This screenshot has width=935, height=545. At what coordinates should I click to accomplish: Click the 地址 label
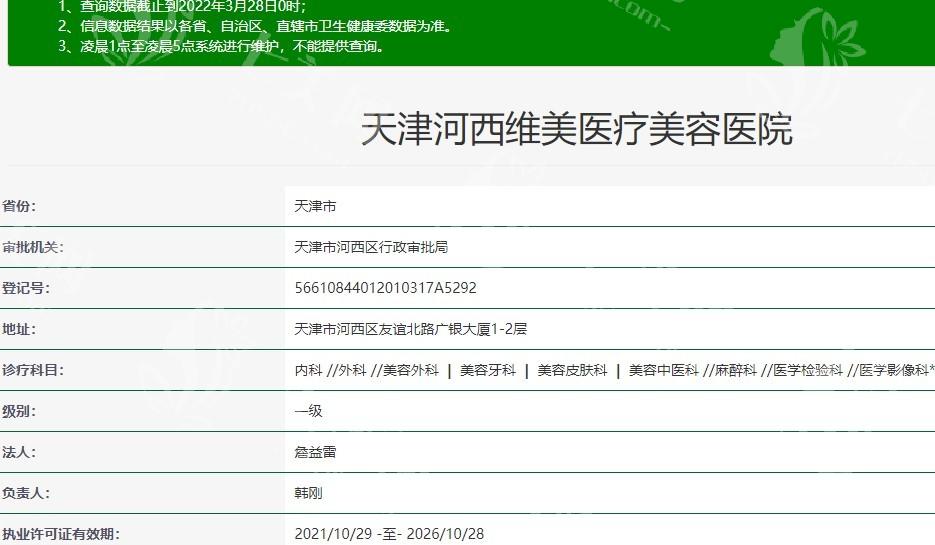(18, 329)
